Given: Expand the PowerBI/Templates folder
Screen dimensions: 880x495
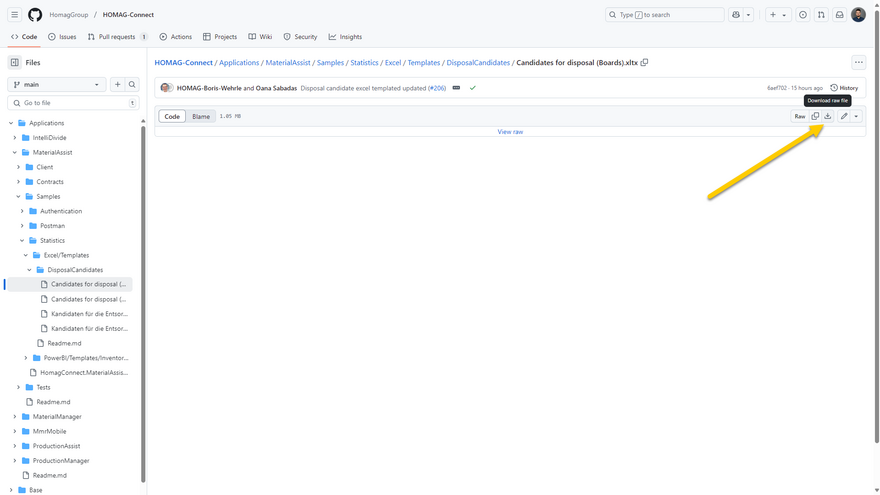Looking at the screenshot, I should click(26, 358).
